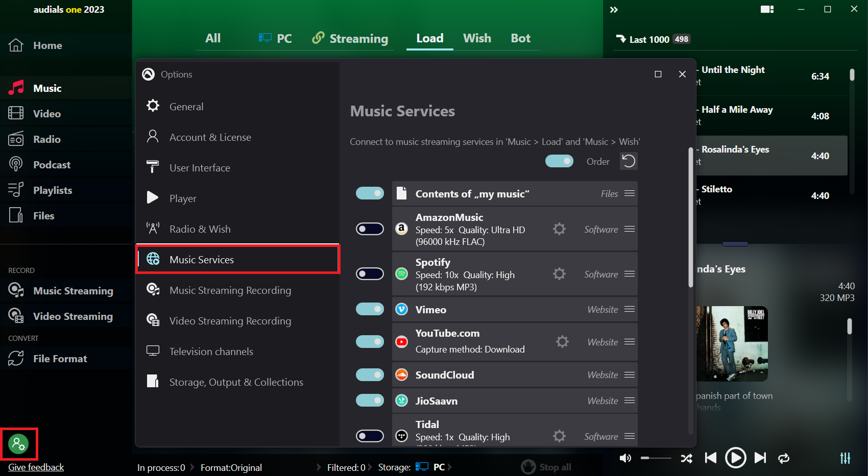Switch to the Streaming tab

[350, 38]
